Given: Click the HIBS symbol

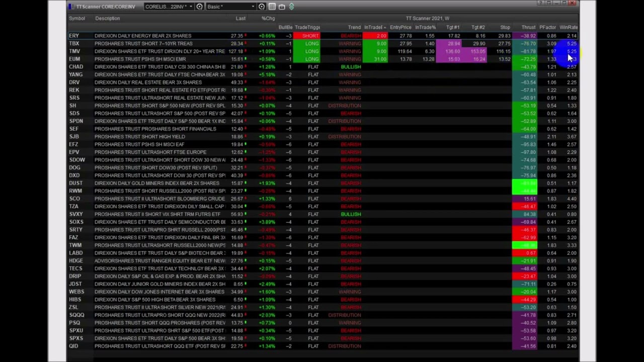Looking at the screenshot, I should pos(74,300).
